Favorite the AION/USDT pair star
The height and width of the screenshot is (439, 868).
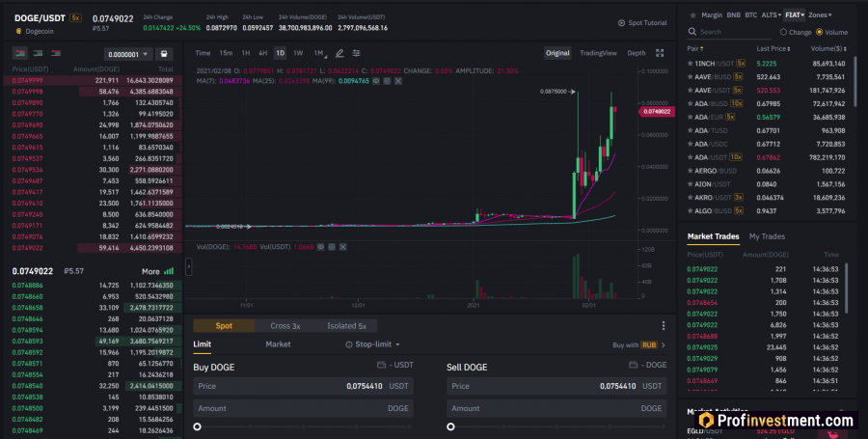click(x=690, y=184)
